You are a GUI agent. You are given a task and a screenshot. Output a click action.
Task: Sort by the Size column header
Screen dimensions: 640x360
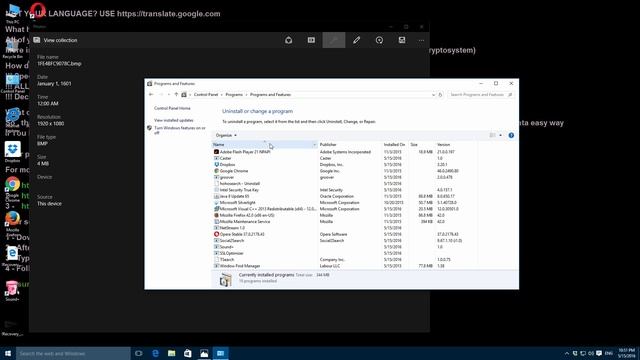[x=421, y=144]
